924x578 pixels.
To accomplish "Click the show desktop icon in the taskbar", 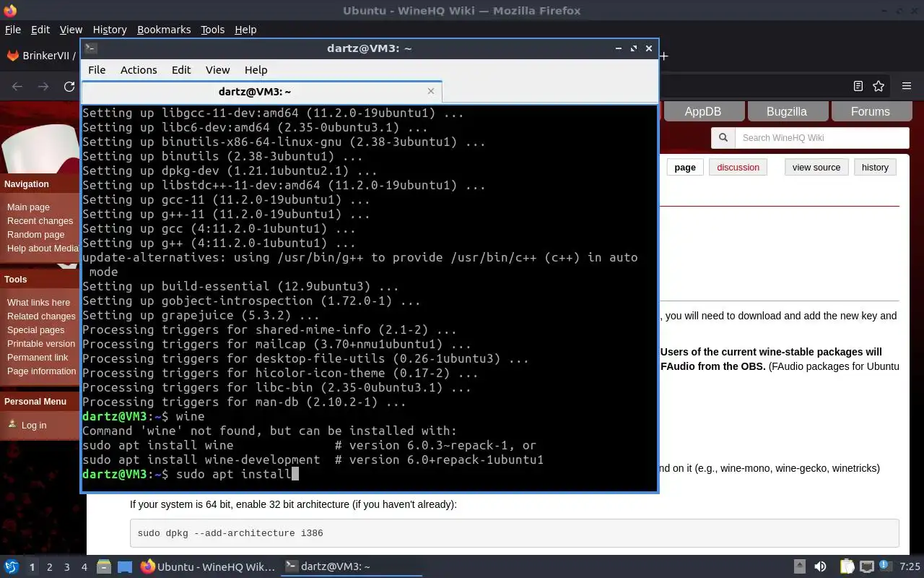I will 125,566.
